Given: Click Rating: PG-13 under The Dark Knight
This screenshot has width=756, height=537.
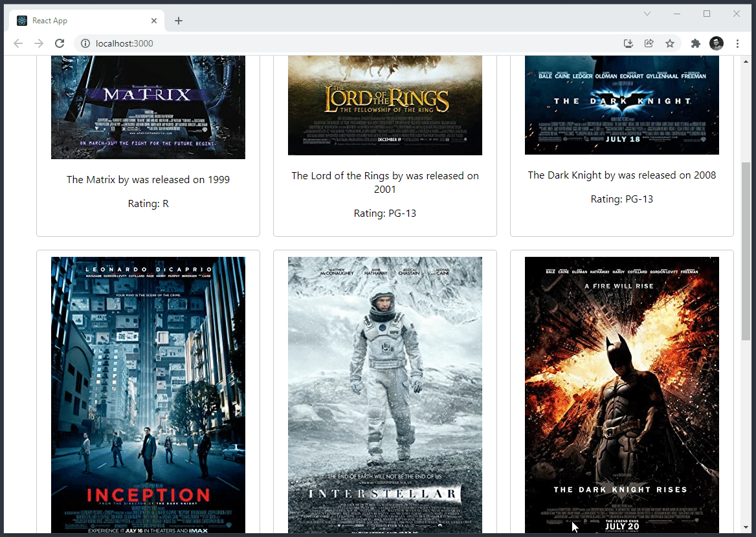Looking at the screenshot, I should (622, 199).
